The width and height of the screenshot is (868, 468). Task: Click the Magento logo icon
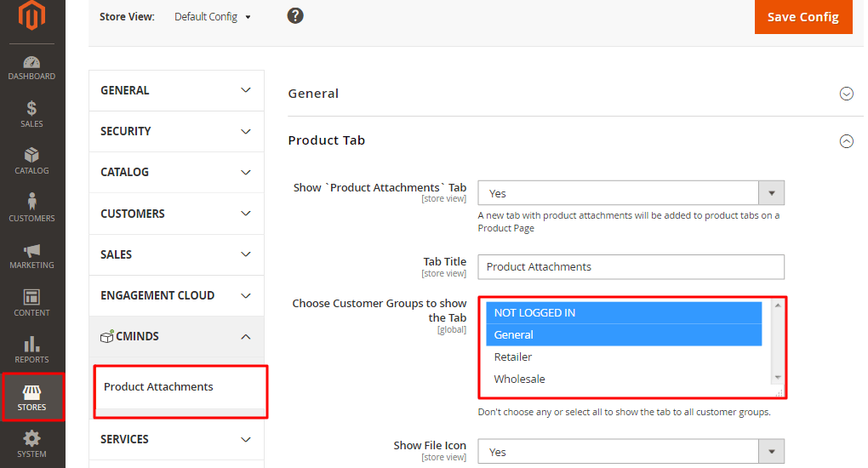(x=32, y=15)
